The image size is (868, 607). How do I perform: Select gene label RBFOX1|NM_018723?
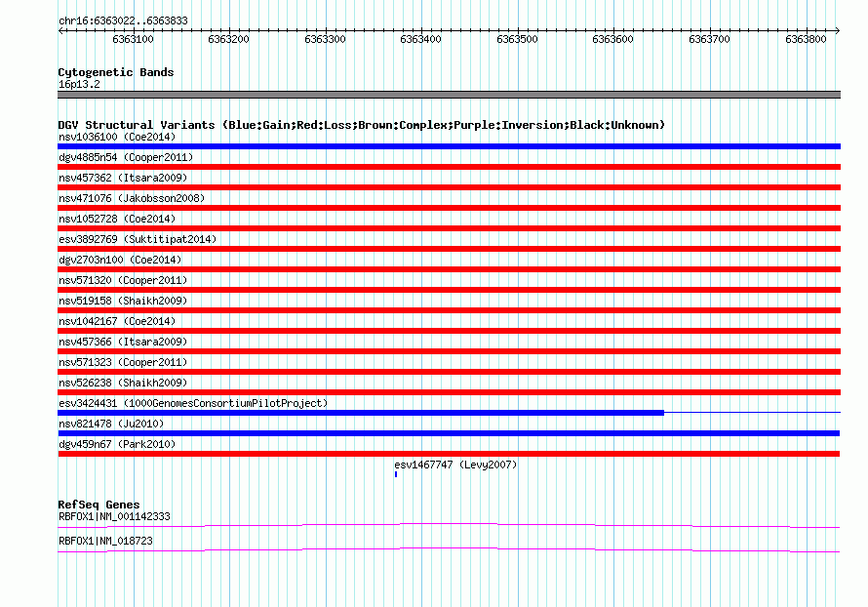coord(105,541)
